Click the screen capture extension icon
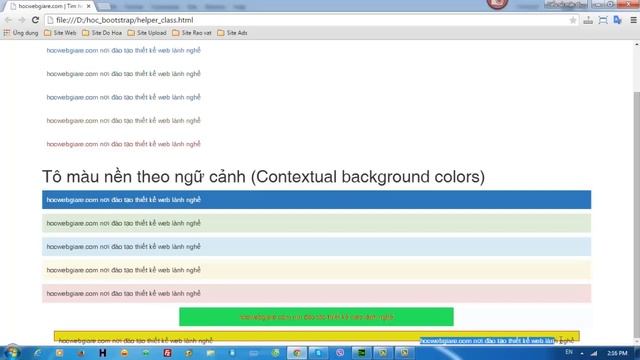This screenshot has height=360, width=640. (x=603, y=20)
